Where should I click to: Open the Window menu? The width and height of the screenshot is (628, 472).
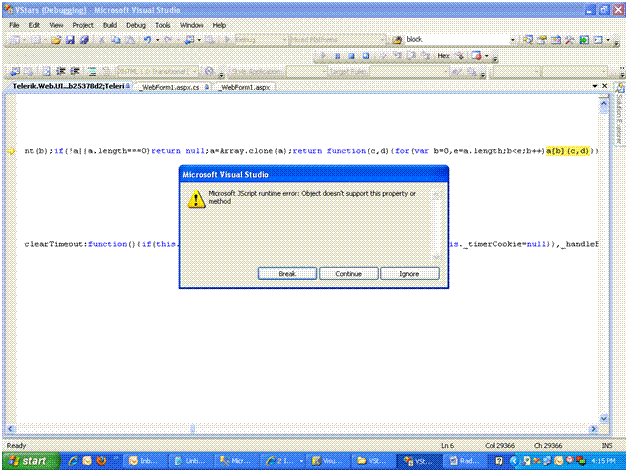(191, 25)
